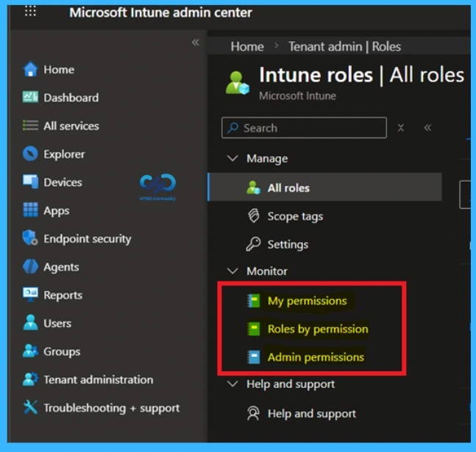Click the Dashboard chart icon
Viewport: 476px width, 452px height.
pos(30,97)
